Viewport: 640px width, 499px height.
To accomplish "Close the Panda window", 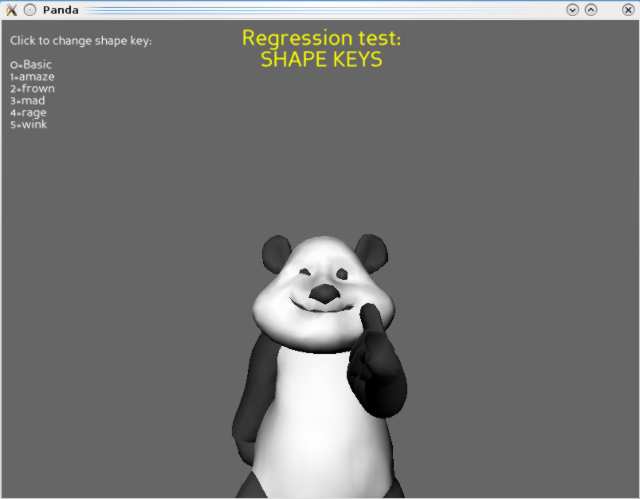I will point(628,10).
